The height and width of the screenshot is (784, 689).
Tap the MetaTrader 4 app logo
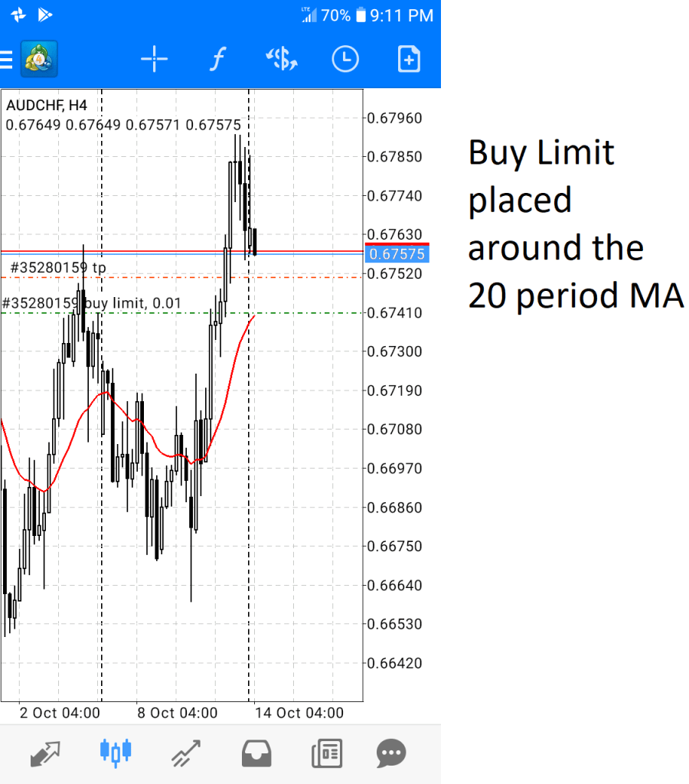[x=39, y=59]
